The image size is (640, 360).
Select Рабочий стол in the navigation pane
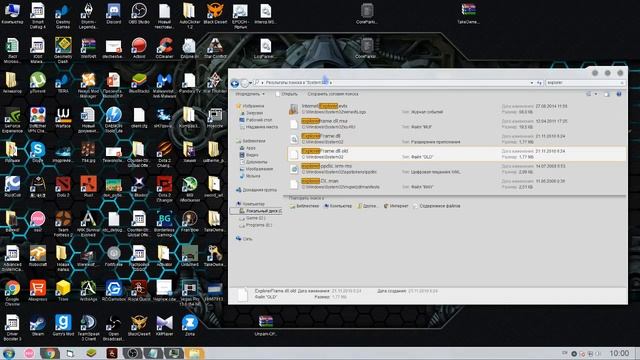click(256, 120)
